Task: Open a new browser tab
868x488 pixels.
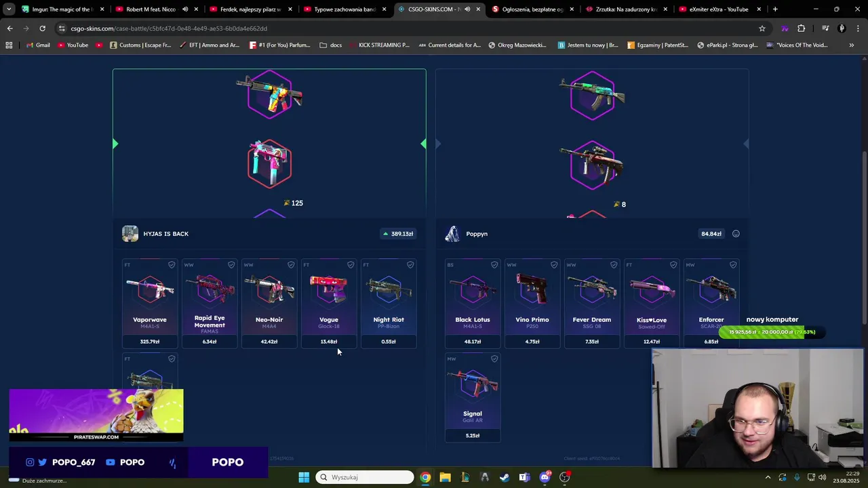Action: 775,9
